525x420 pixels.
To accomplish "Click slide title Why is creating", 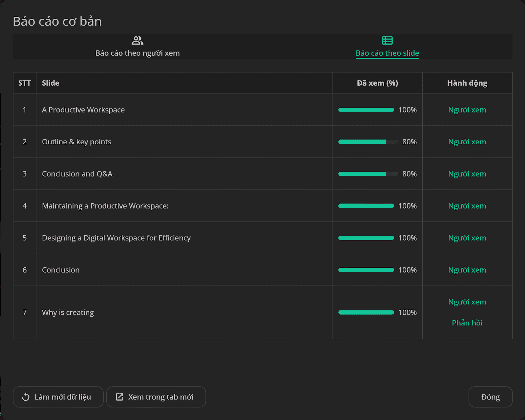I will (68, 312).
